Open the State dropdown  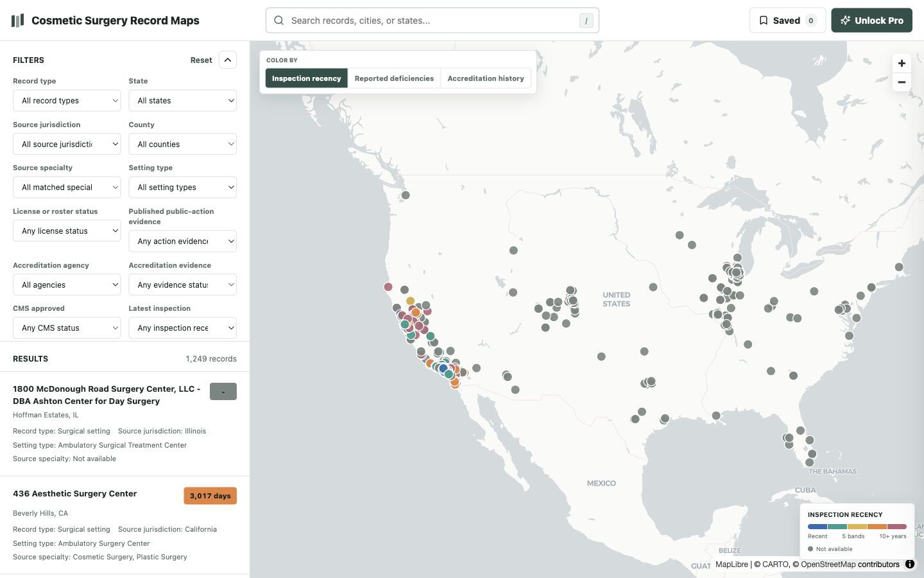[182, 101]
